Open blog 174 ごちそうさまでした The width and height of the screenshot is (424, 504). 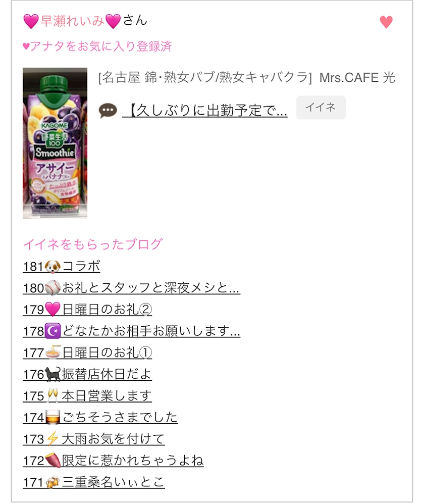click(100, 417)
